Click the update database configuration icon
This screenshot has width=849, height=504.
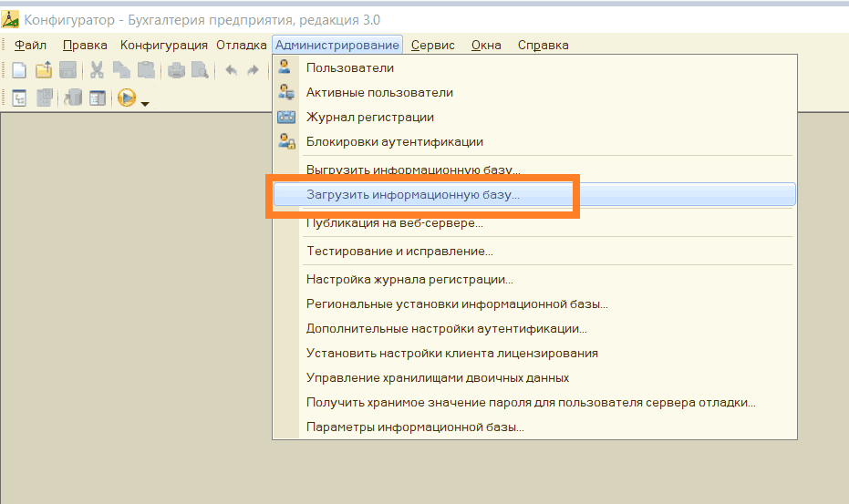point(73,98)
